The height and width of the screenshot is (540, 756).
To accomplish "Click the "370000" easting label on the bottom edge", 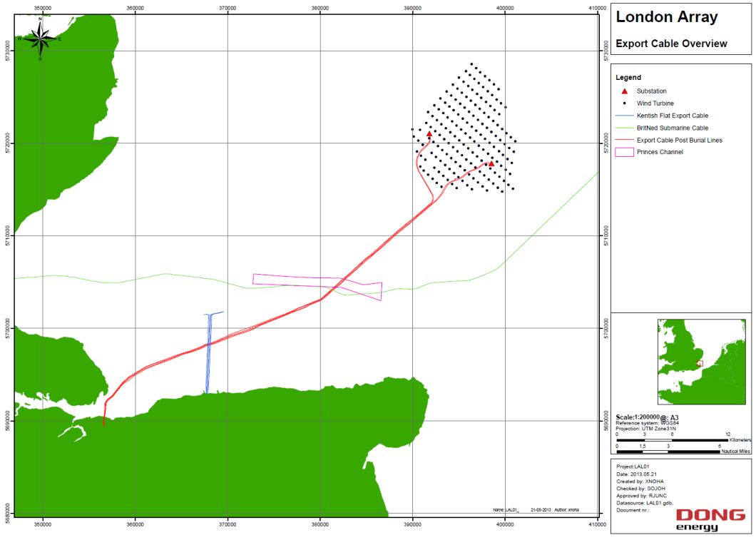I will pos(228,523).
